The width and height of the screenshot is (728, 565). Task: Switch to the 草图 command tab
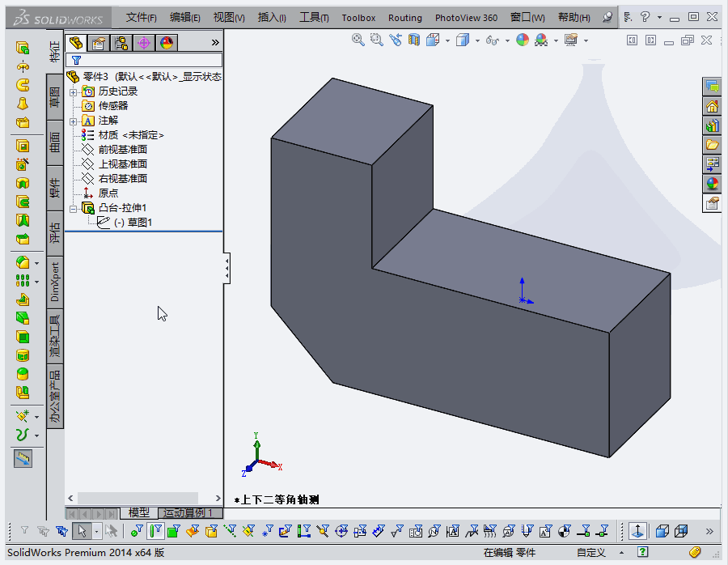[x=55, y=96]
